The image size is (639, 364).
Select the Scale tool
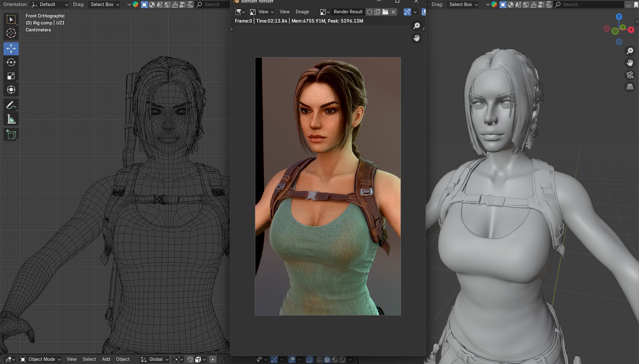tap(11, 76)
